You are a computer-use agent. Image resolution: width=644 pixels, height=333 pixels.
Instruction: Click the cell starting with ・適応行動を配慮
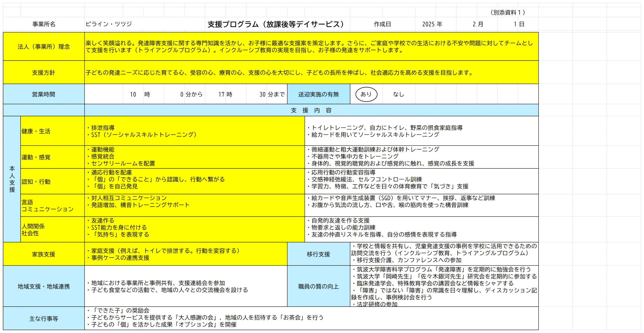pos(195,181)
